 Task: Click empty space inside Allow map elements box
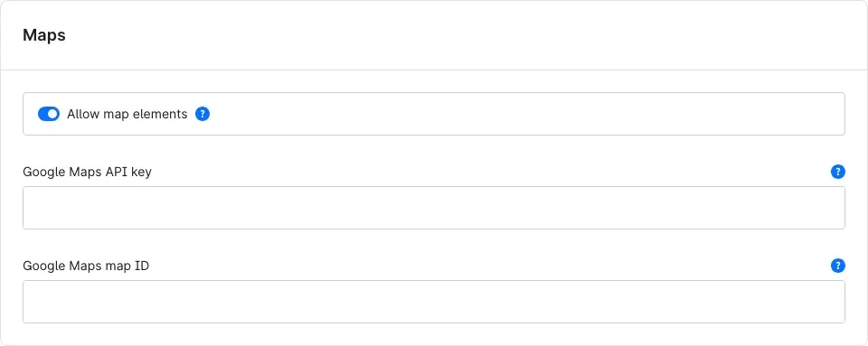tap(526, 114)
